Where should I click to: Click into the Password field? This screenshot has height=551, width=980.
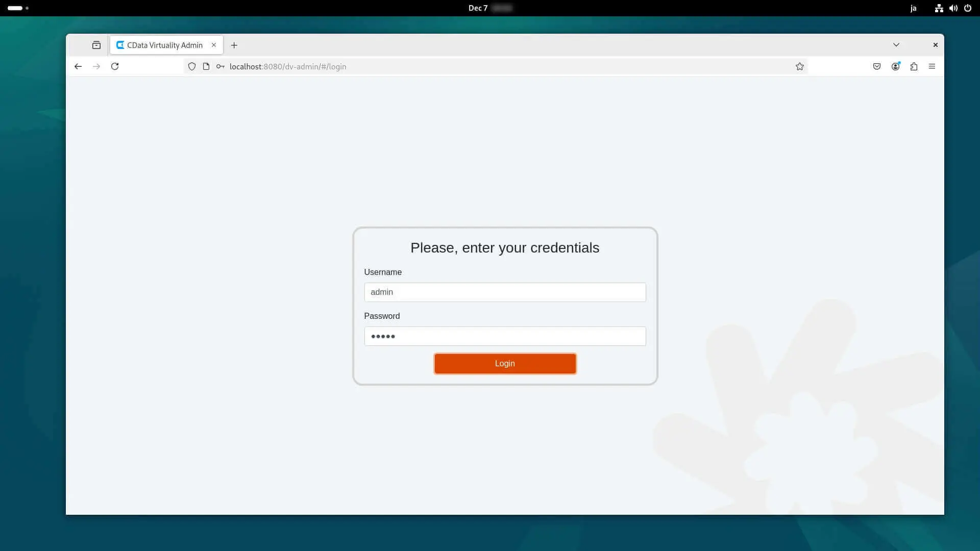coord(505,336)
